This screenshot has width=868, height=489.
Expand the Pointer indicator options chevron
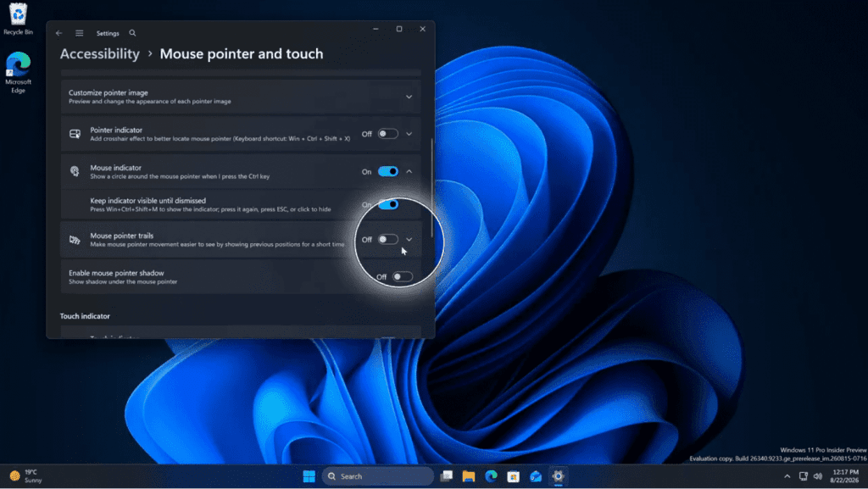pos(409,134)
